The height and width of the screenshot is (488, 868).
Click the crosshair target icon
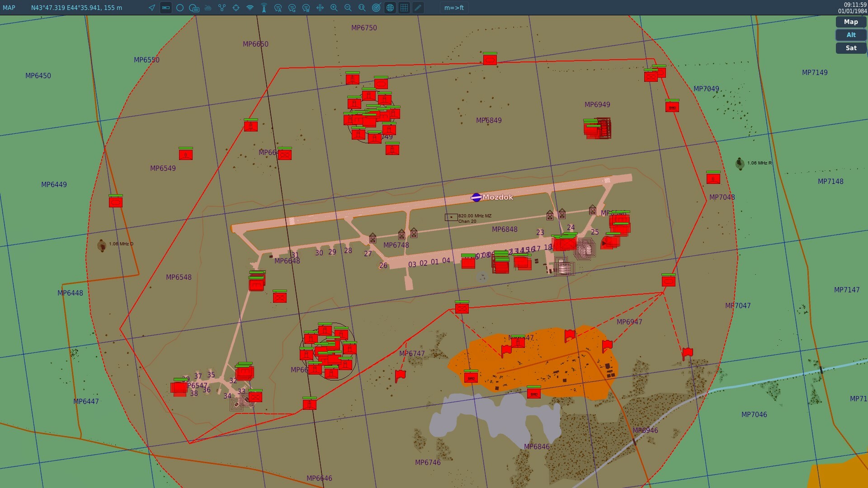pyautogui.click(x=236, y=8)
